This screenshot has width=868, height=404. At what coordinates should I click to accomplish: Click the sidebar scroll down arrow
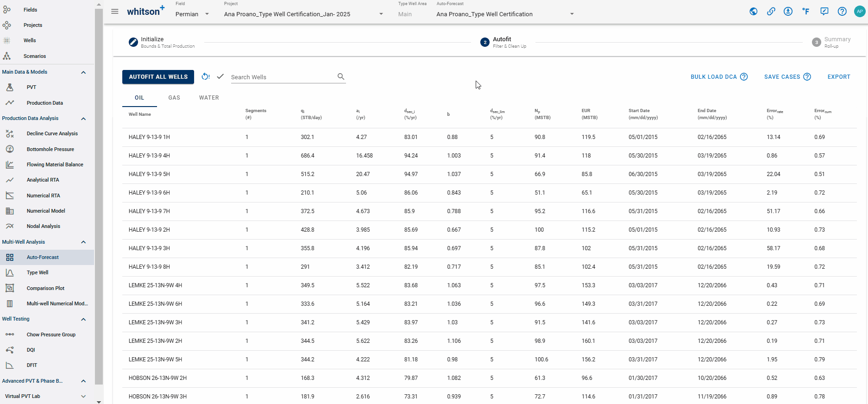(x=99, y=402)
